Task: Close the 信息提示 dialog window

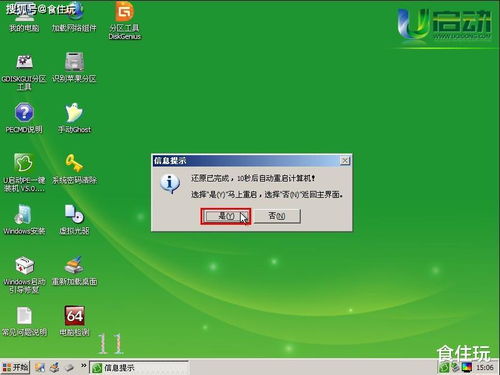Action: [345, 161]
